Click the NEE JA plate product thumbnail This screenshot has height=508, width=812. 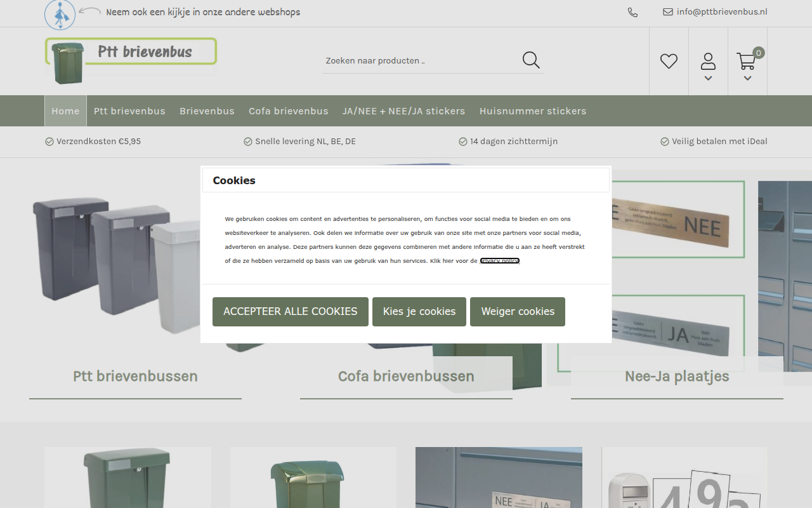(499, 478)
